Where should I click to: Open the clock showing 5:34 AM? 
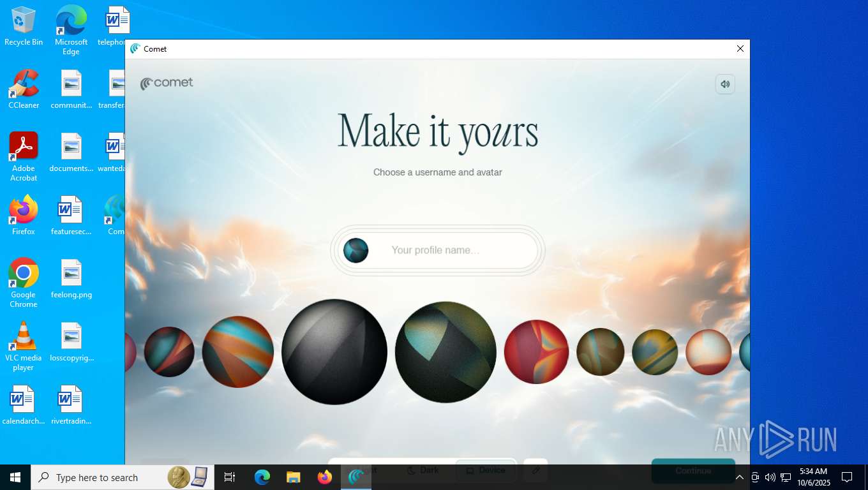813,477
